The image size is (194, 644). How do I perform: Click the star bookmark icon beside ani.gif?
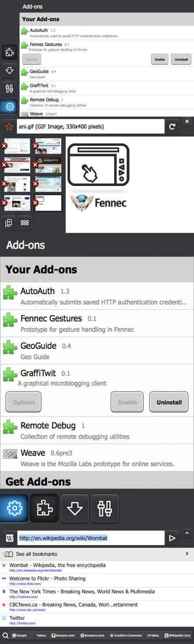[8, 127]
